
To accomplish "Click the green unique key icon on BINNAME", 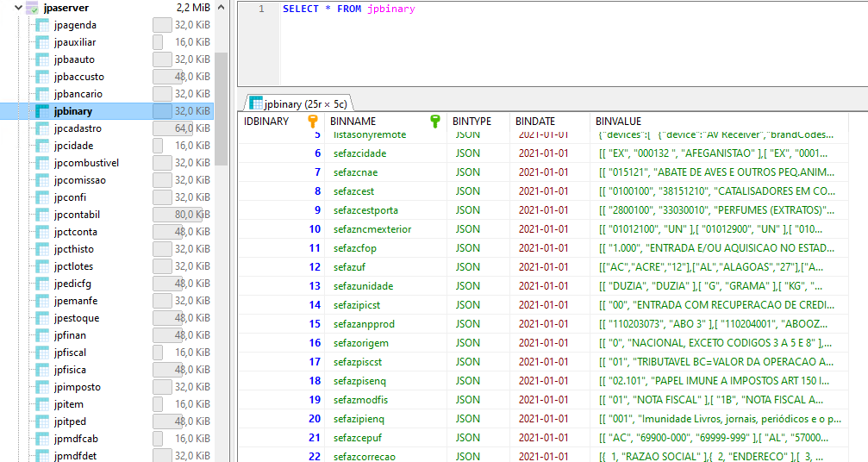I will click(436, 122).
